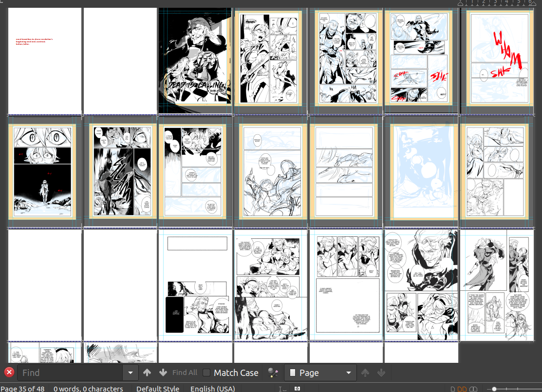This screenshot has height=392, width=542.
Task: Click the previous page navigation arrow
Action: point(365,373)
